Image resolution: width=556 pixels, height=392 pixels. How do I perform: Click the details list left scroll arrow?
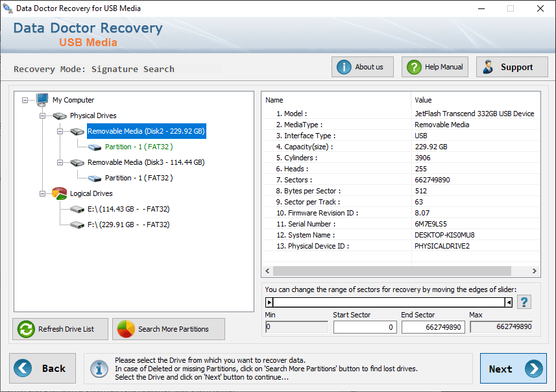(x=267, y=271)
